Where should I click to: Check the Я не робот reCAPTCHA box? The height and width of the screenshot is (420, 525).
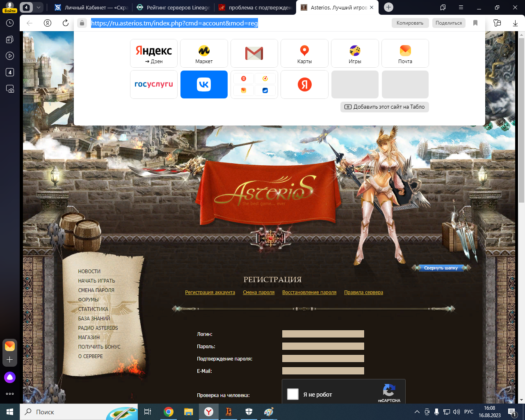(x=293, y=394)
